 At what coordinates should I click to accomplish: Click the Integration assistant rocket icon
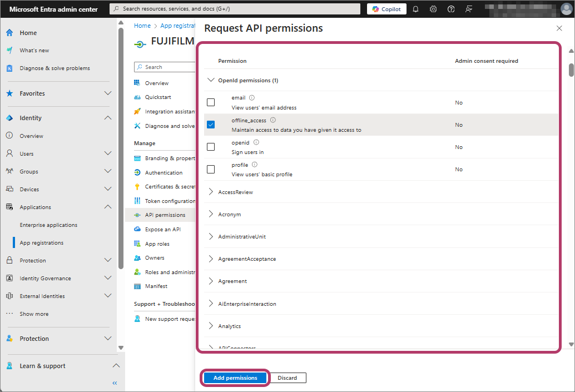(137, 111)
